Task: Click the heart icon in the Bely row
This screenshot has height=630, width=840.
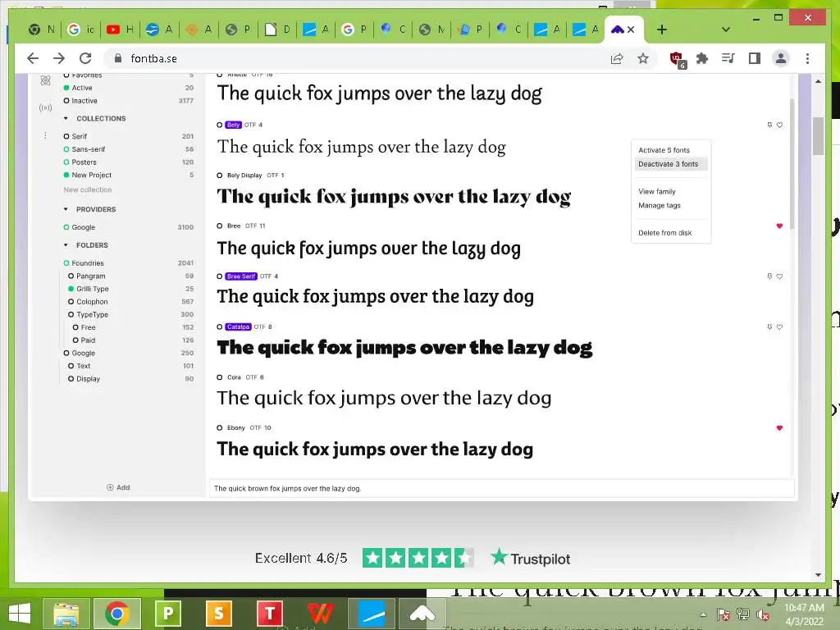Action: tap(779, 125)
